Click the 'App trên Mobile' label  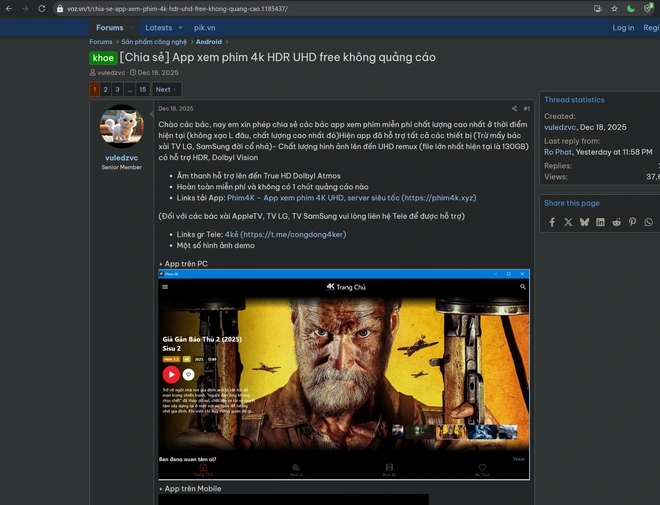pos(193,489)
